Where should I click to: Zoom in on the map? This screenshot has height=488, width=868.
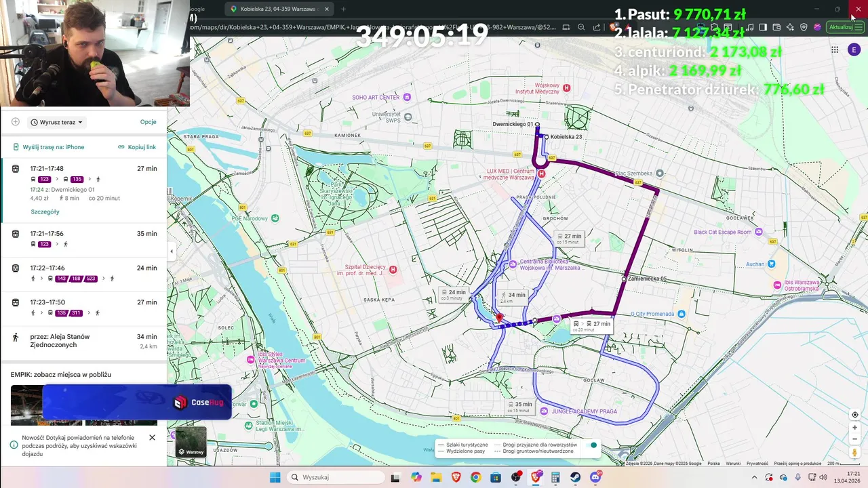pyautogui.click(x=854, y=428)
